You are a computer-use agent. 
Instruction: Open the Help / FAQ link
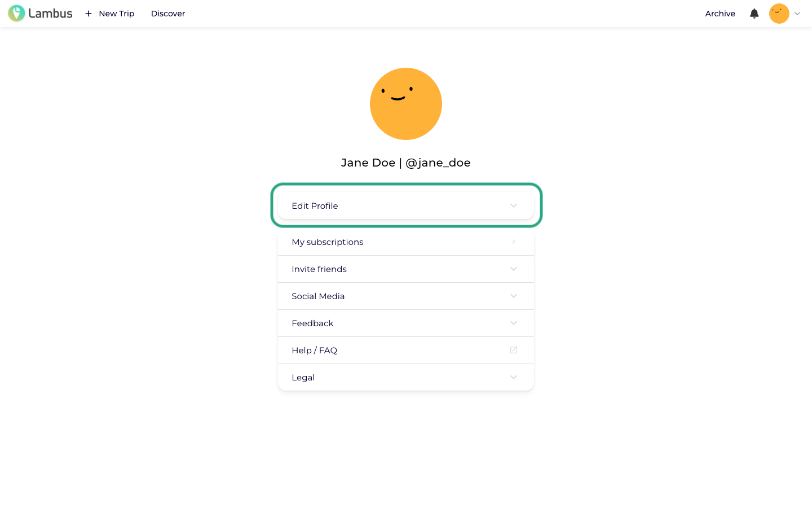(x=406, y=350)
